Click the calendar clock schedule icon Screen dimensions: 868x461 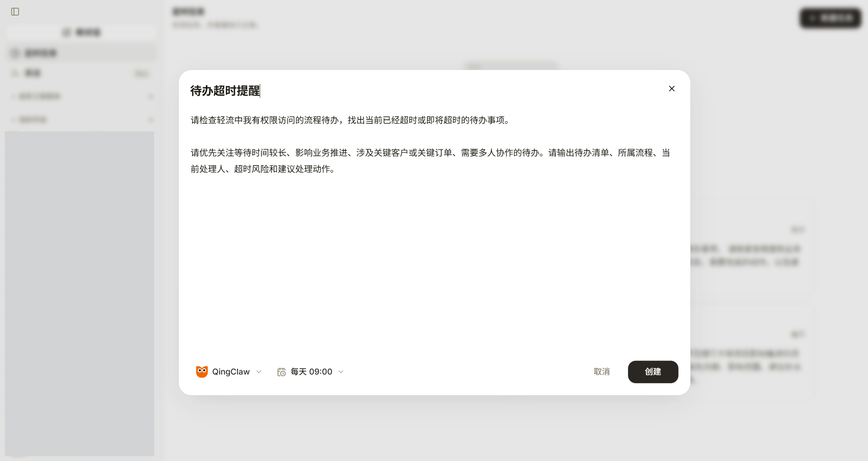(281, 372)
